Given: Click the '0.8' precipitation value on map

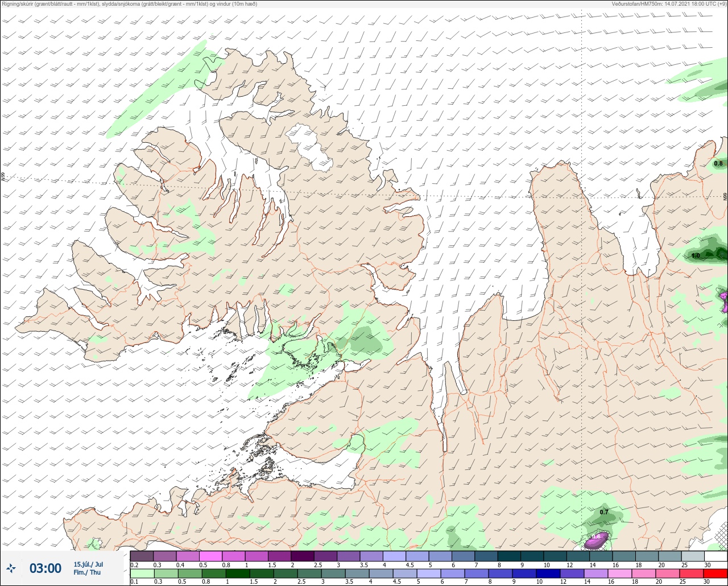Looking at the screenshot, I should click(x=718, y=164).
